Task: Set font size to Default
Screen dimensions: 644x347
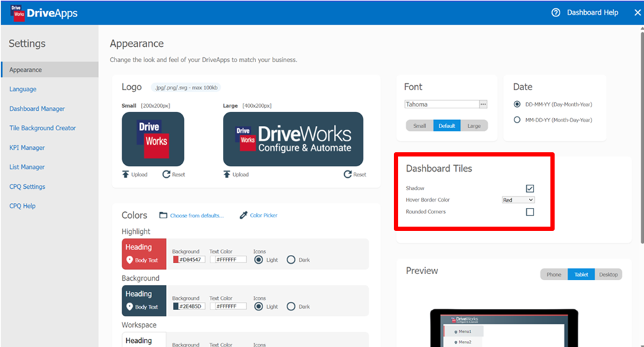Action: click(447, 125)
